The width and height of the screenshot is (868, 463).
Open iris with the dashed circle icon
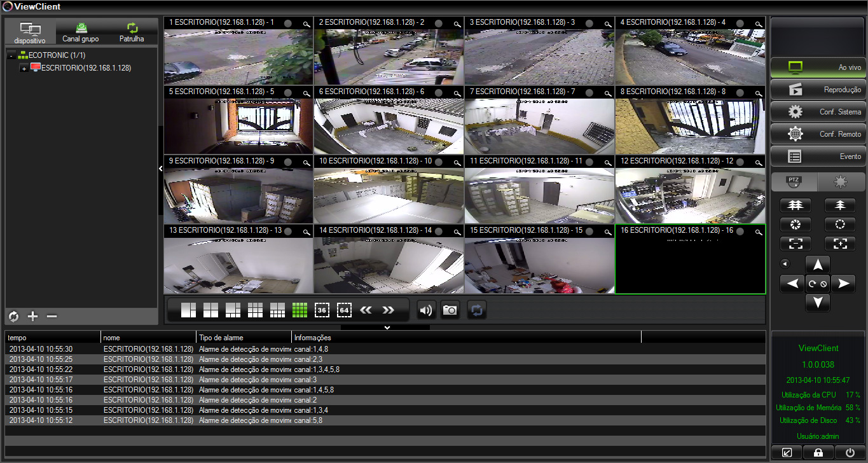840,225
